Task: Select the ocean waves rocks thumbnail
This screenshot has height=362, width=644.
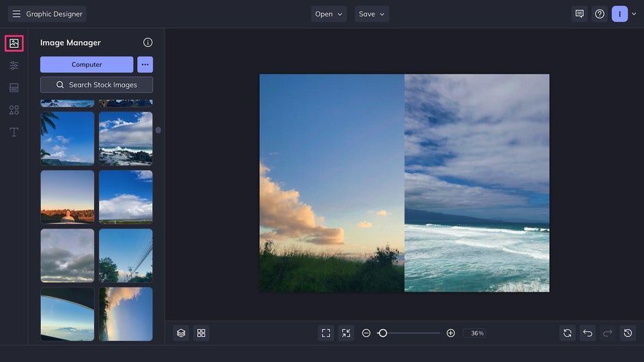Action: point(126,139)
